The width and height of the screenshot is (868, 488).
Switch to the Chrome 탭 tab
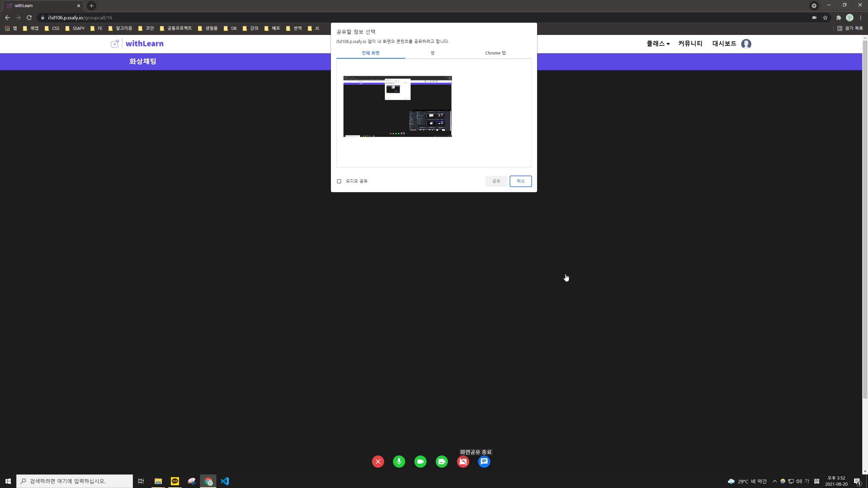click(x=495, y=53)
